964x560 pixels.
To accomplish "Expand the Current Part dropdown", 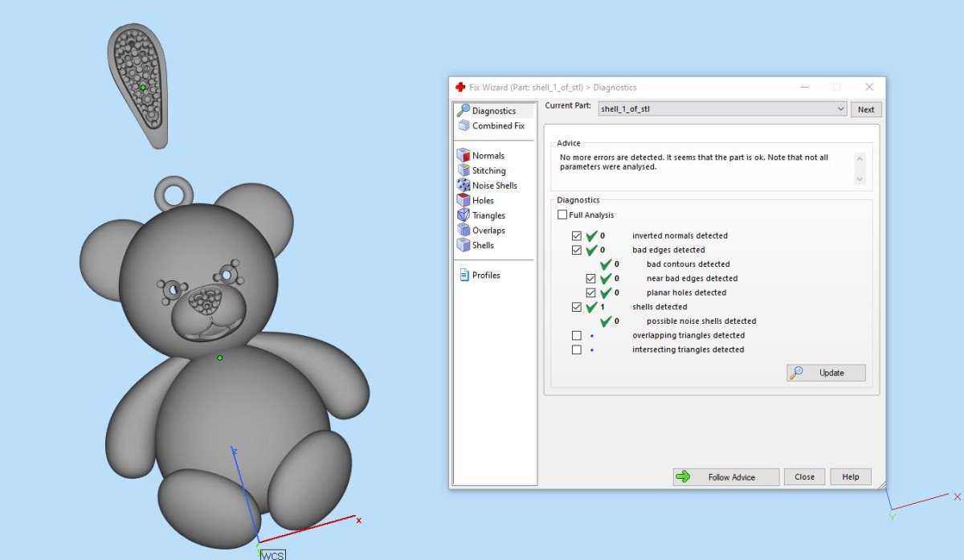I will [840, 109].
